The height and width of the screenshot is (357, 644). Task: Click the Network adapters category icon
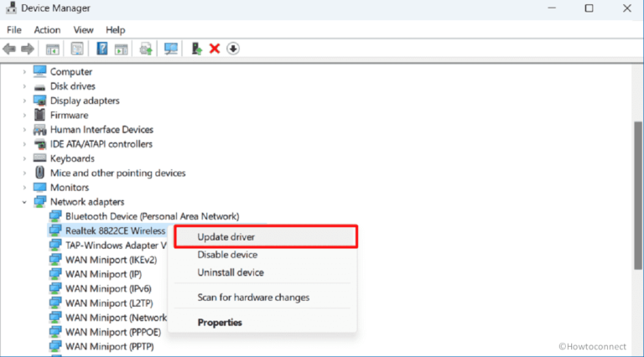pos(40,202)
